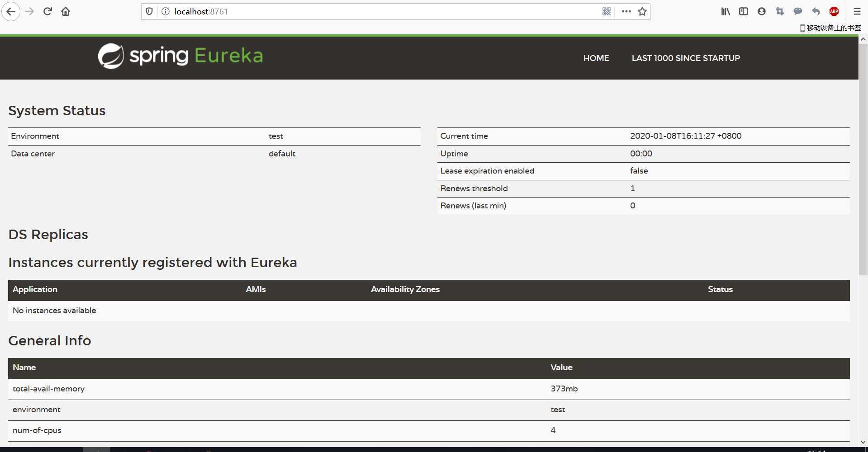Open the QR code icon in address bar
This screenshot has height=452, width=868.
pyautogui.click(x=607, y=12)
